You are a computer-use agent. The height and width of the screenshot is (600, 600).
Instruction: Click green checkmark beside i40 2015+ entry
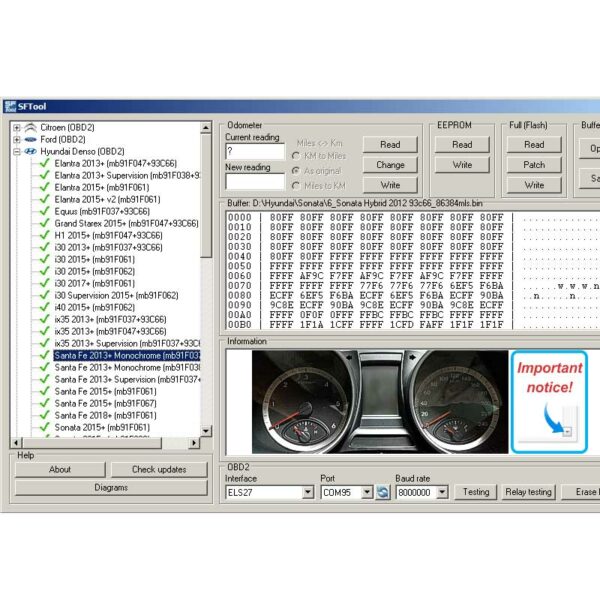(44, 307)
